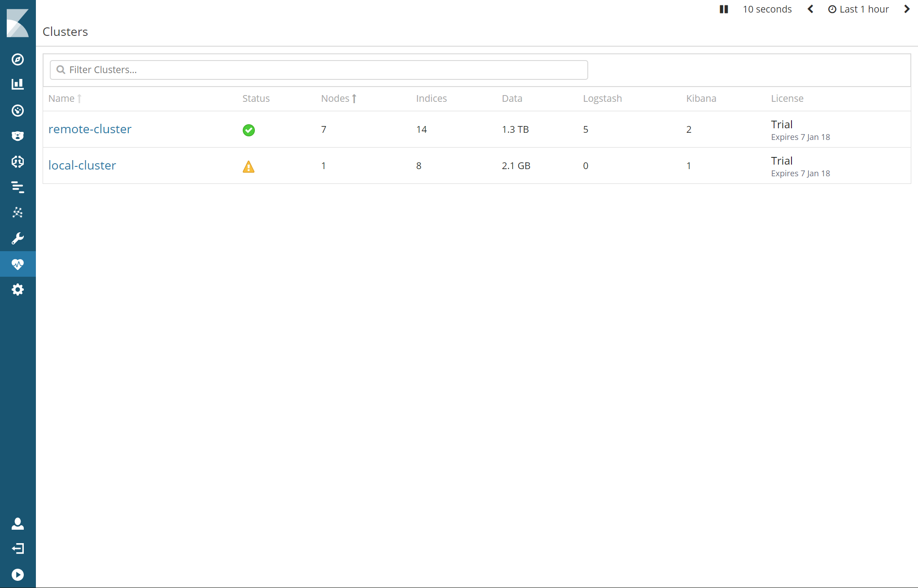
Task: Open Graph icon in sidebar
Action: coord(17,213)
